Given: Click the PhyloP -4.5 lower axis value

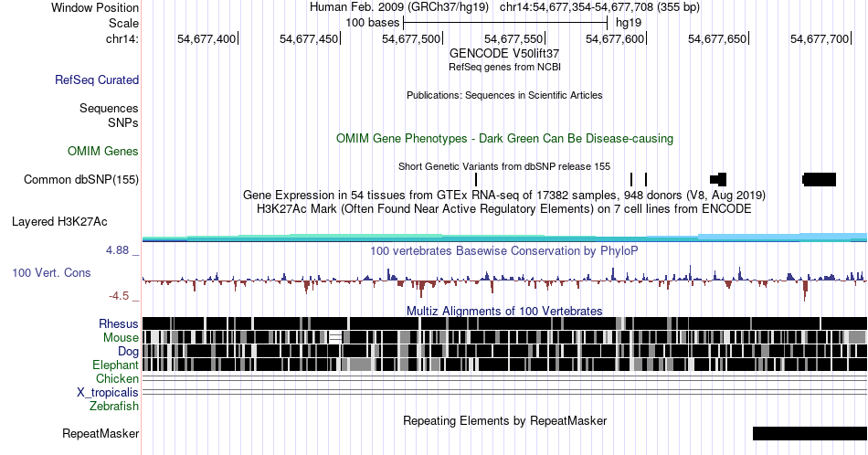Looking at the screenshot, I should pos(119,296).
